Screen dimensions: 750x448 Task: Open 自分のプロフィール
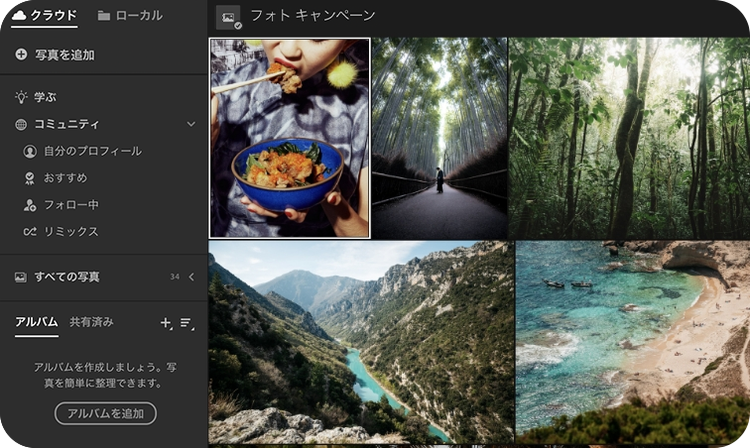[93, 151]
